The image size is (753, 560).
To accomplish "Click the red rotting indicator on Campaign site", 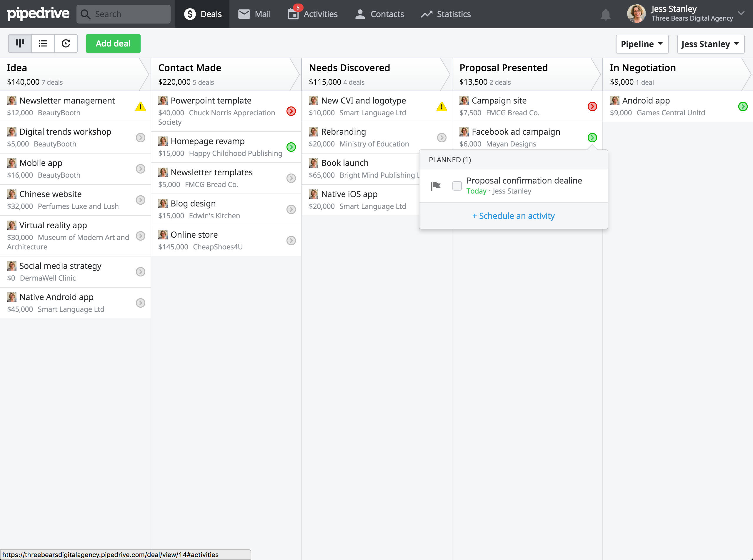I will point(592,106).
